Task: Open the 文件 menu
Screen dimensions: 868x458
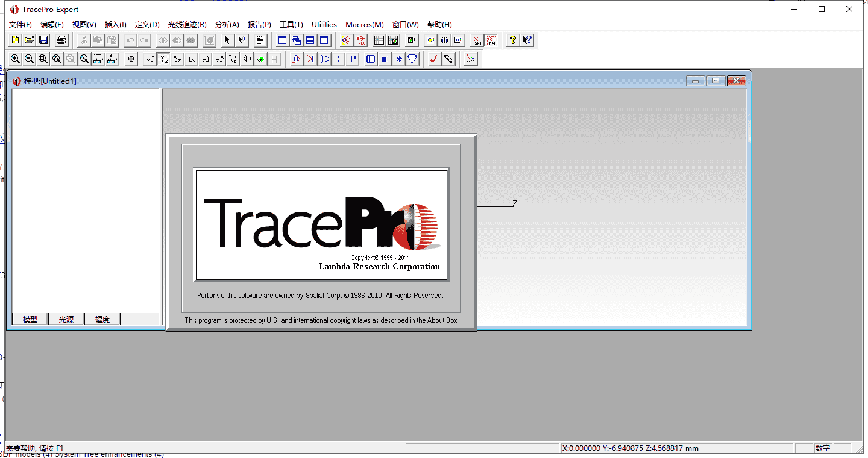Action: click(20, 24)
